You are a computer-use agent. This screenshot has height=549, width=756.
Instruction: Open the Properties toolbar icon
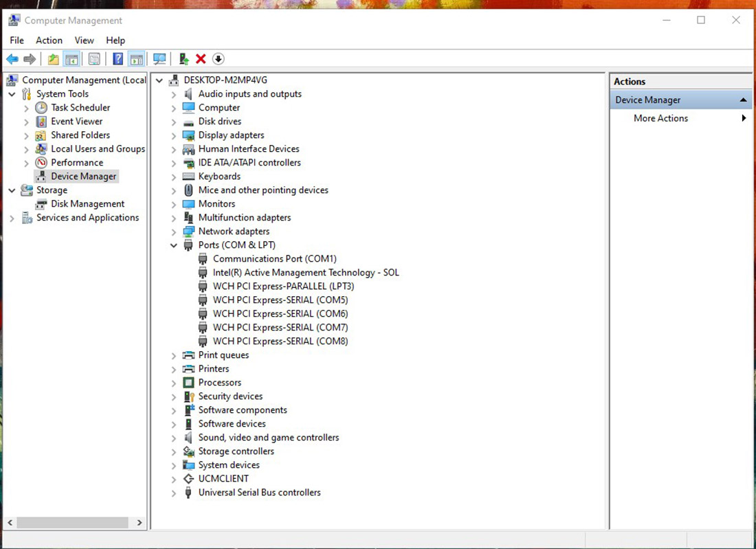click(x=94, y=59)
